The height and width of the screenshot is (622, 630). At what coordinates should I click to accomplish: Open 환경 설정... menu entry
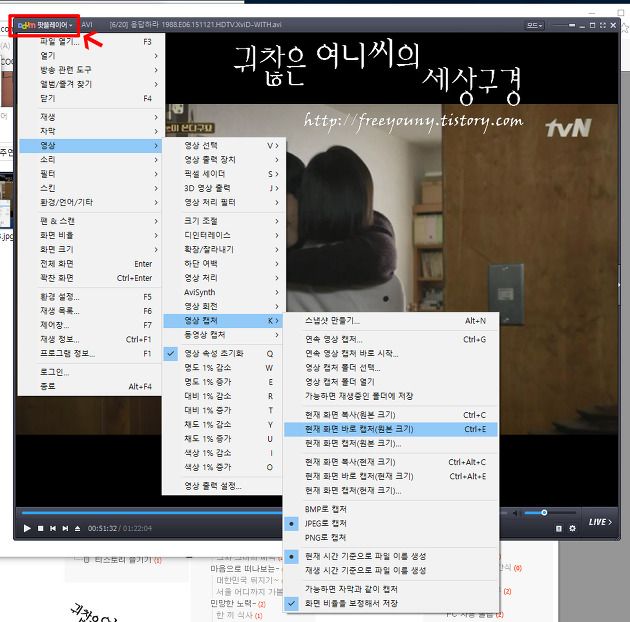[91, 297]
